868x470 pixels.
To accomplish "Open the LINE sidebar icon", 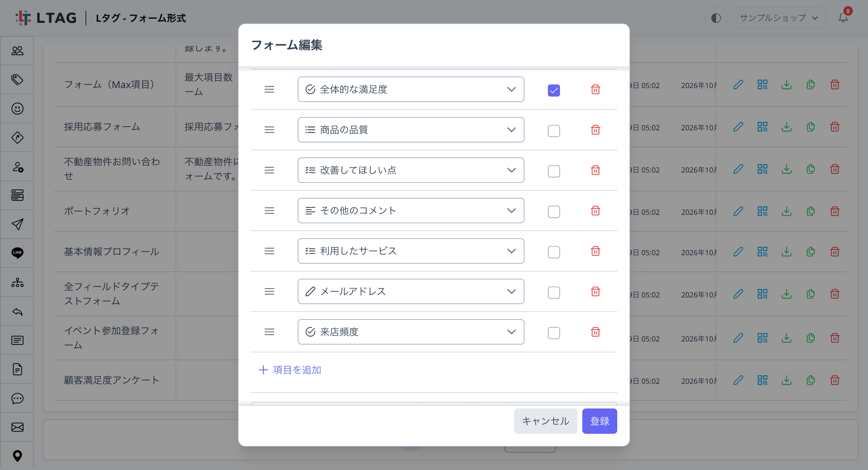I will (x=17, y=253).
